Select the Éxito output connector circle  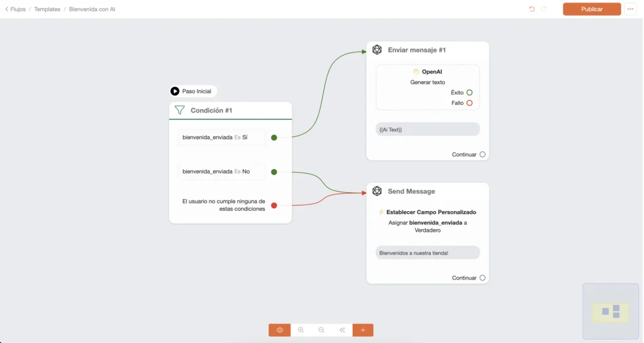click(469, 93)
